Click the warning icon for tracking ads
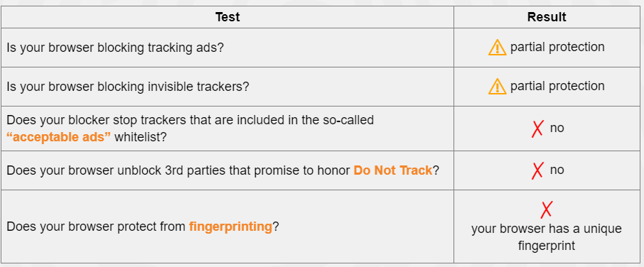 (x=497, y=48)
